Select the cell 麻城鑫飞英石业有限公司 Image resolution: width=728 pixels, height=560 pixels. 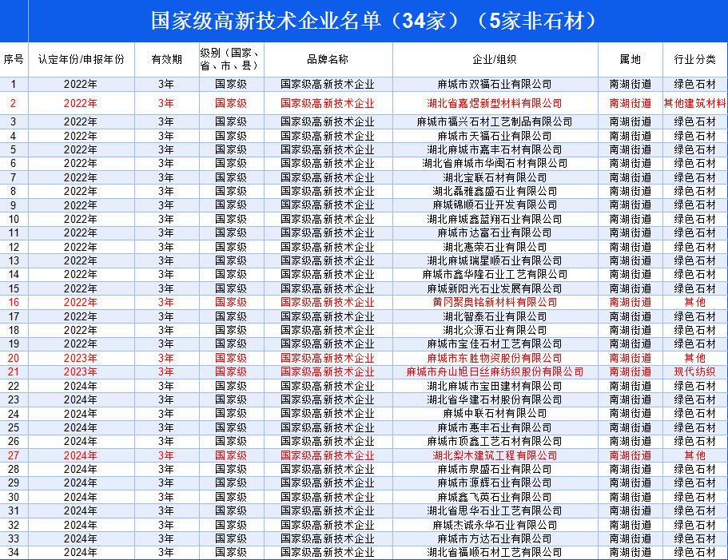(495, 498)
